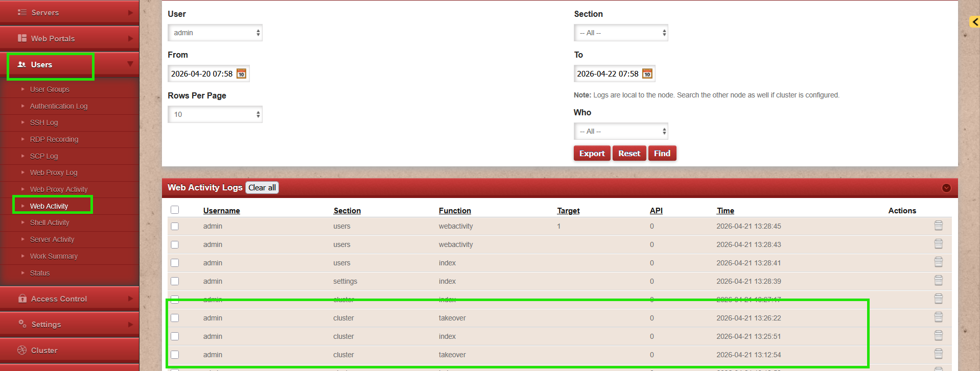The image size is (980, 371).
Task: Check the row with time 13:28:43
Action: click(175, 244)
